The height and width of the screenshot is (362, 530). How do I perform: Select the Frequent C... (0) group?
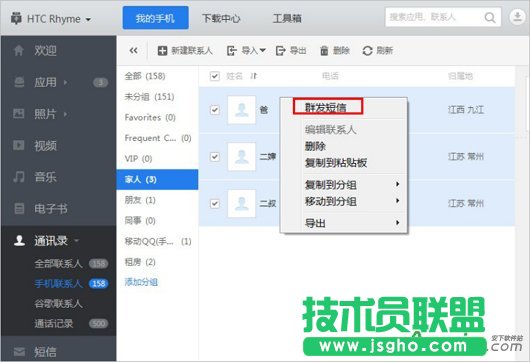(x=157, y=138)
